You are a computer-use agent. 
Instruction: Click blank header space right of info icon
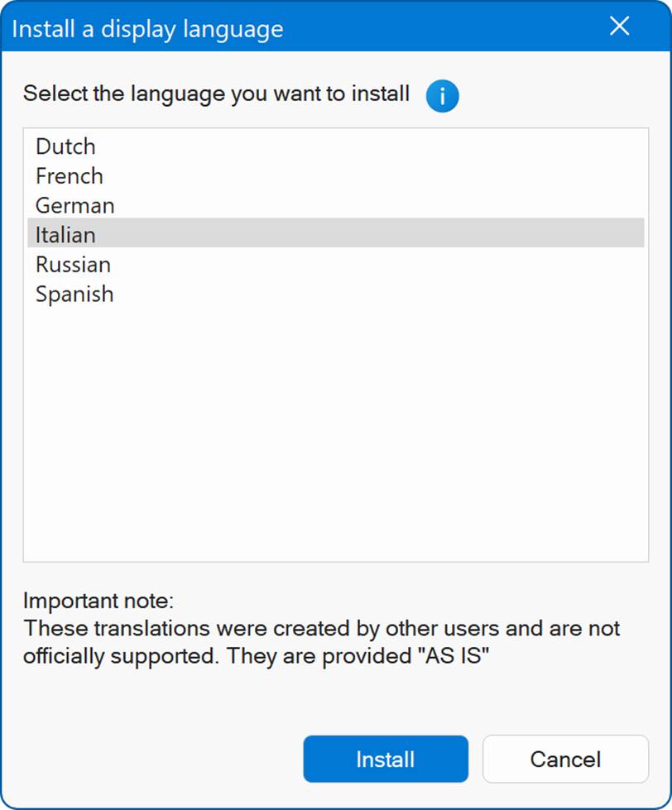554,95
